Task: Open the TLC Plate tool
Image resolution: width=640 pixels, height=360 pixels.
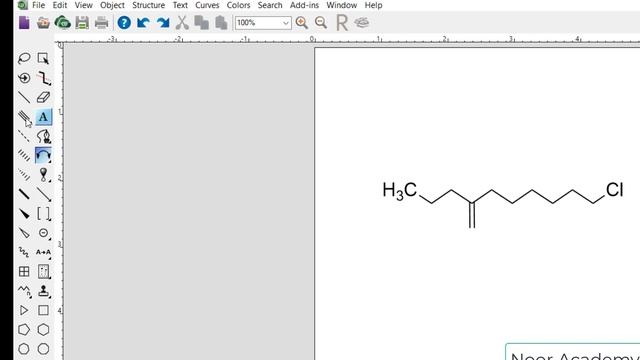Action: 43,271
